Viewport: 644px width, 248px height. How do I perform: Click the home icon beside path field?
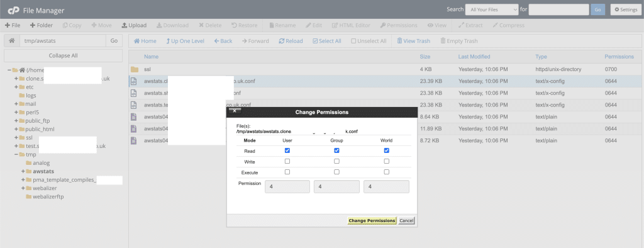click(13, 41)
